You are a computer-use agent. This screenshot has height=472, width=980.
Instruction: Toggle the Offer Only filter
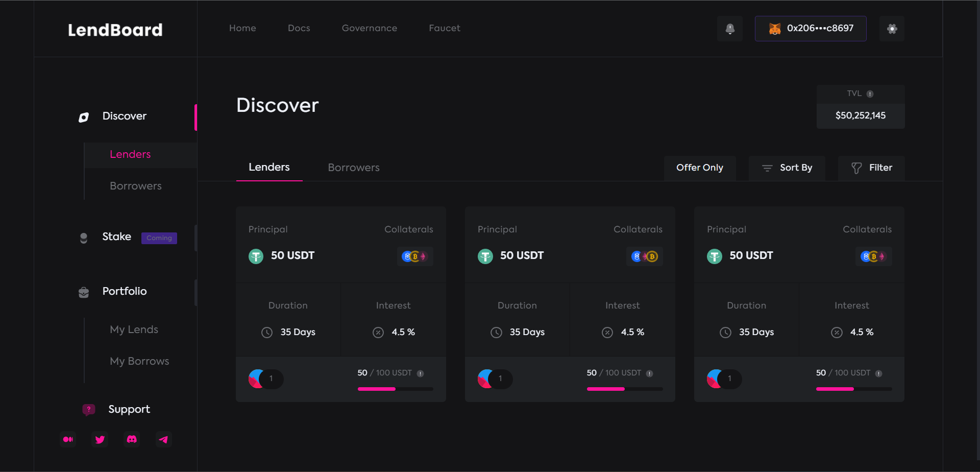click(x=700, y=168)
